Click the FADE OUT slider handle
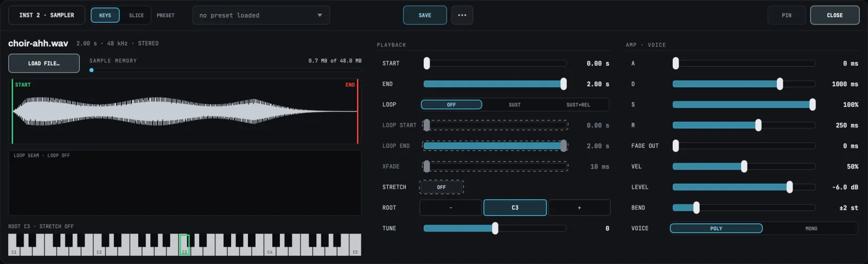This screenshot has width=868, height=264. (x=676, y=146)
